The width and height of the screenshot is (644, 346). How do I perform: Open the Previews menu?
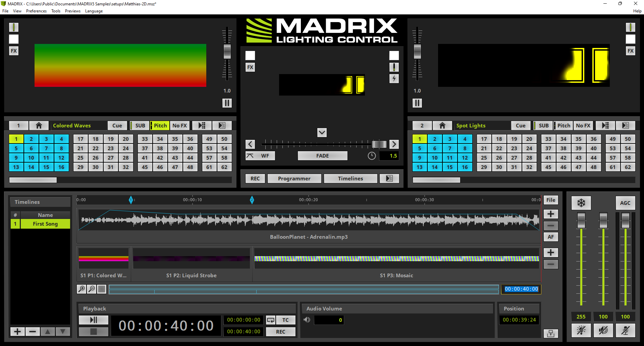(x=73, y=11)
